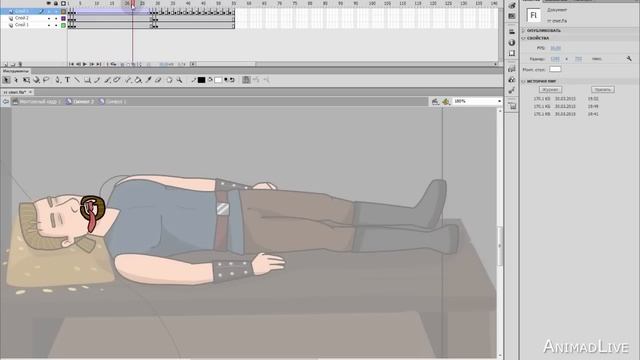Select the Selection arrow tool
The width and height of the screenshot is (640, 360).
click(x=6, y=80)
